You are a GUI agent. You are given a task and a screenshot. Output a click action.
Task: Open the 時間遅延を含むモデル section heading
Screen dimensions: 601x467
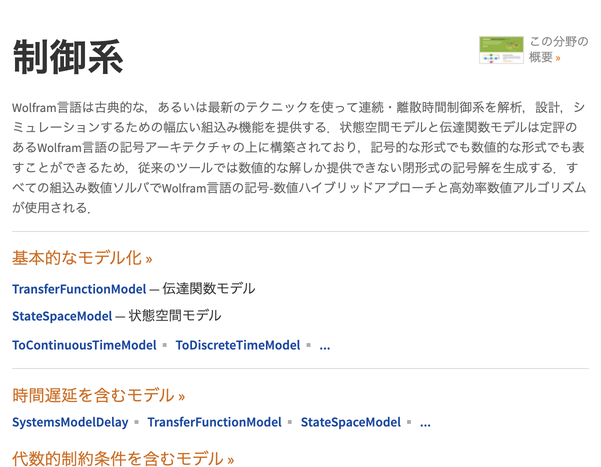pos(92,394)
